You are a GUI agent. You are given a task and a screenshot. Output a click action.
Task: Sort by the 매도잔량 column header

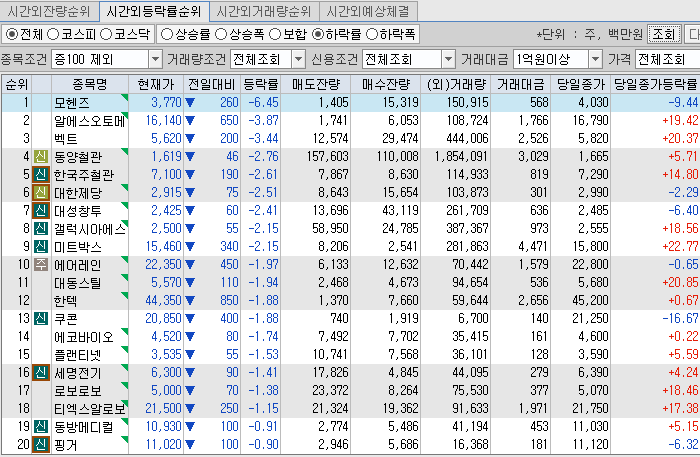[316, 84]
